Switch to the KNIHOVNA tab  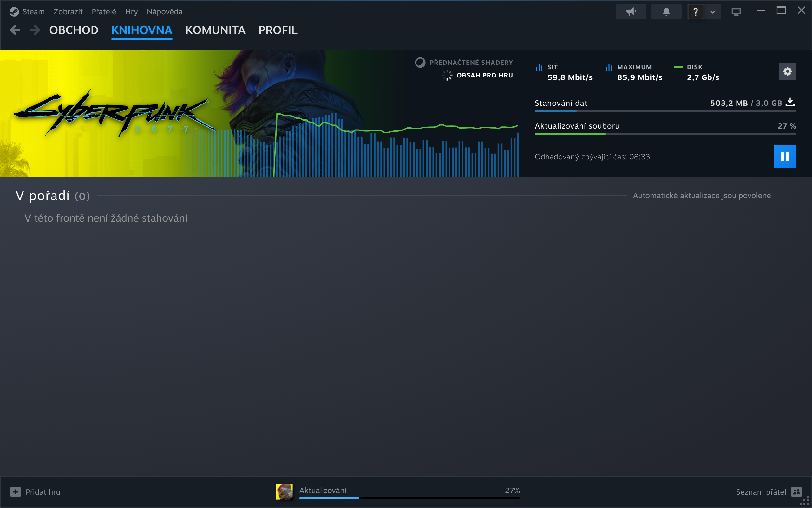click(141, 30)
